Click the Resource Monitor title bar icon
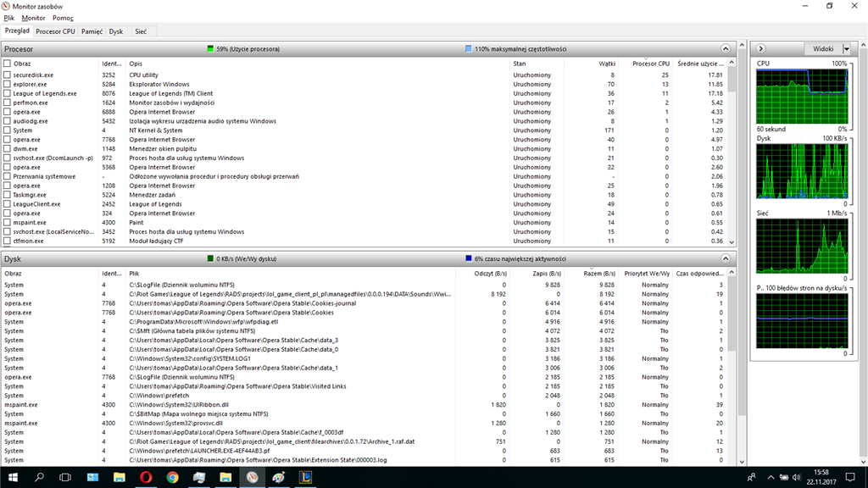 6,6
